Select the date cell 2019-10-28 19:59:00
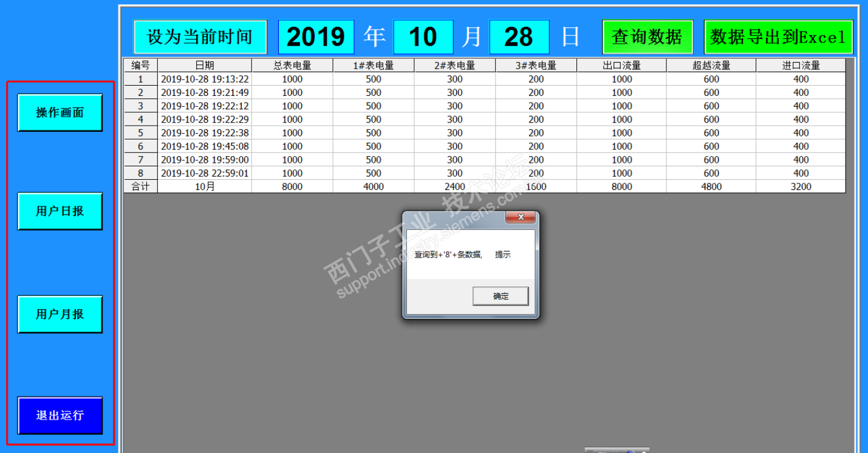868x453 pixels. pos(205,159)
